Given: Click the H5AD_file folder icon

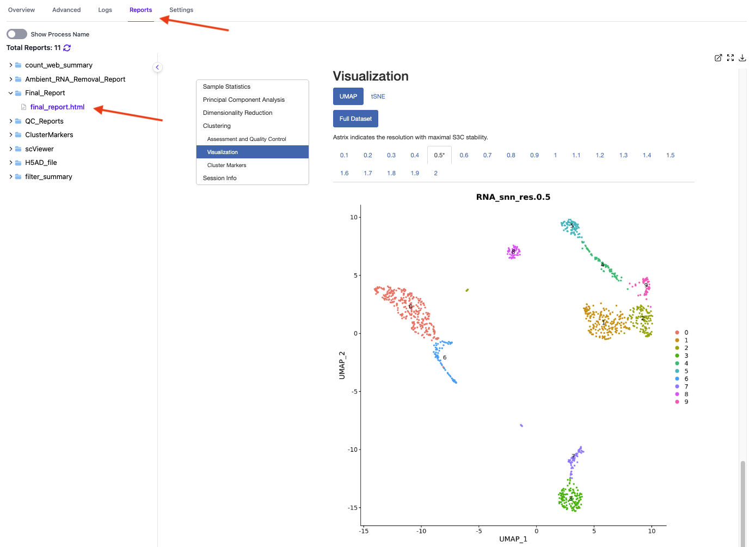Looking at the screenshot, I should (x=18, y=163).
